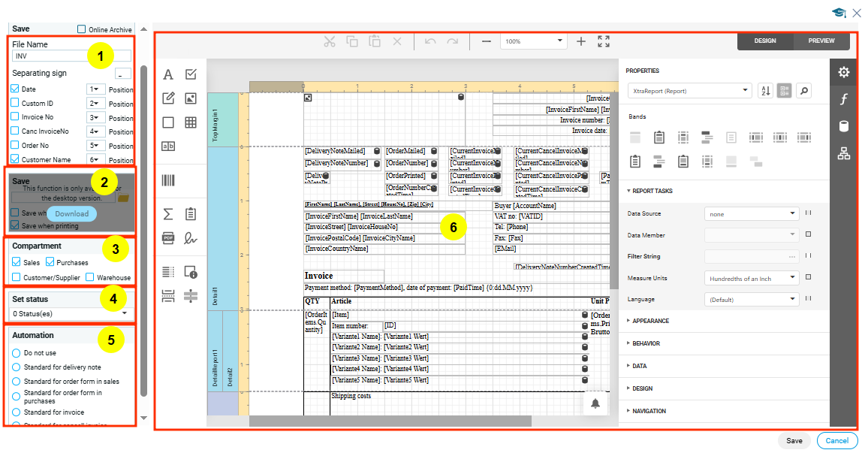The width and height of the screenshot is (868, 456).
Task: Uncheck the Purchases compartment checkbox
Action: (50, 262)
